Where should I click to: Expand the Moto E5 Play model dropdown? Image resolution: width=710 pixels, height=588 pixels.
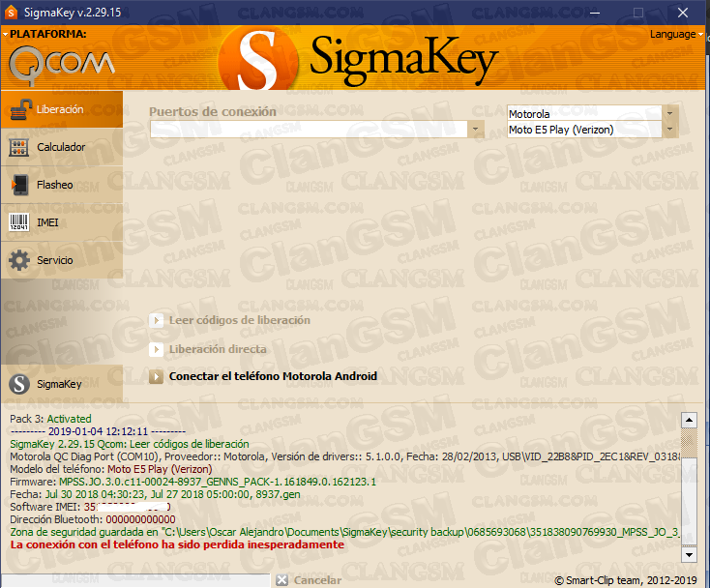669,130
